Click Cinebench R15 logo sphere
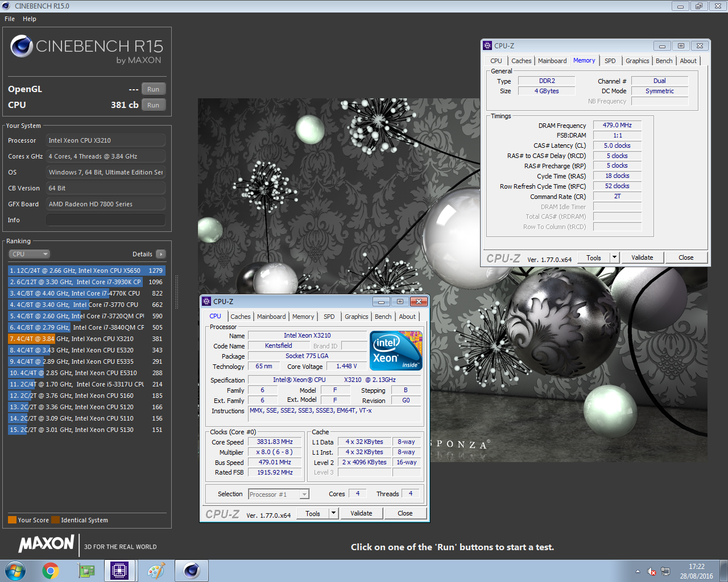This screenshot has width=728, height=582. (x=22, y=46)
